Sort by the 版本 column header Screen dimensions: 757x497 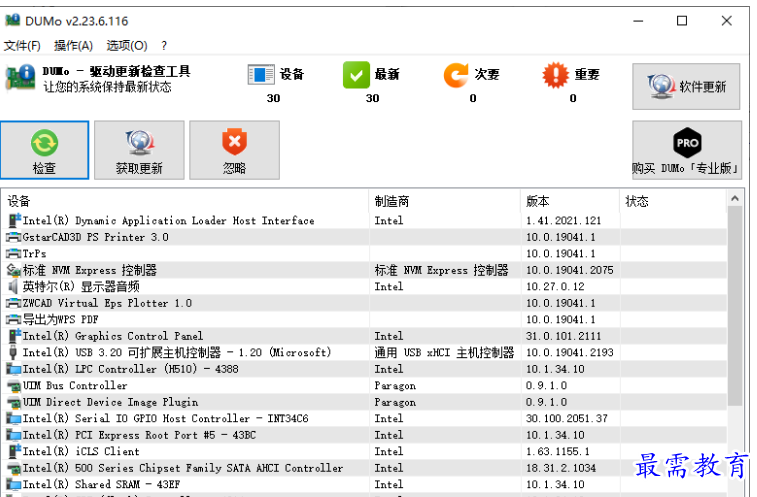click(x=570, y=201)
